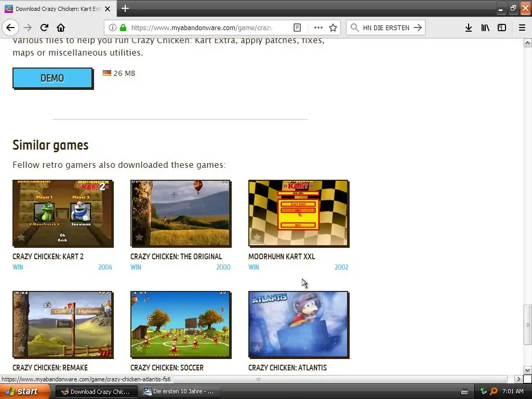Go back to the previous page
Image resolution: width=532 pixels, height=399 pixels.
[10, 28]
